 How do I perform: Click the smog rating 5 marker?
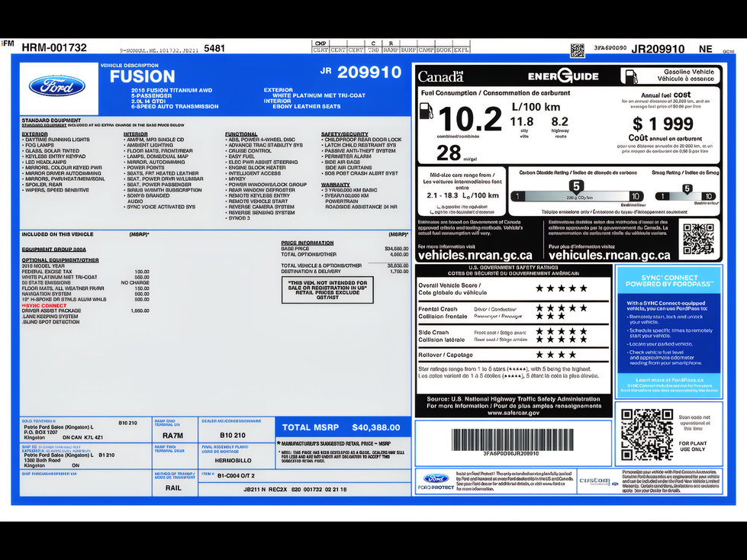[x=687, y=188]
